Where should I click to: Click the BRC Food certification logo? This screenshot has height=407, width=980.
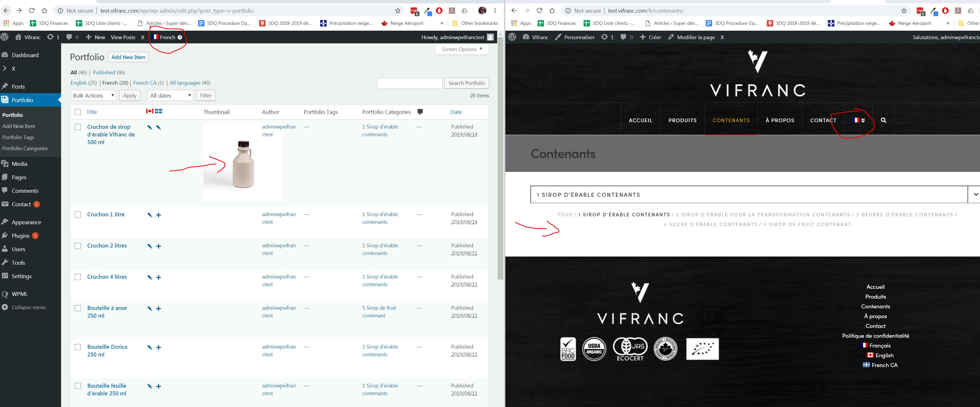coord(567,349)
